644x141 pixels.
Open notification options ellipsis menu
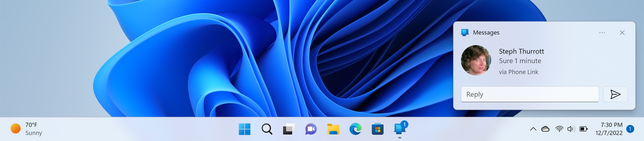tap(602, 33)
